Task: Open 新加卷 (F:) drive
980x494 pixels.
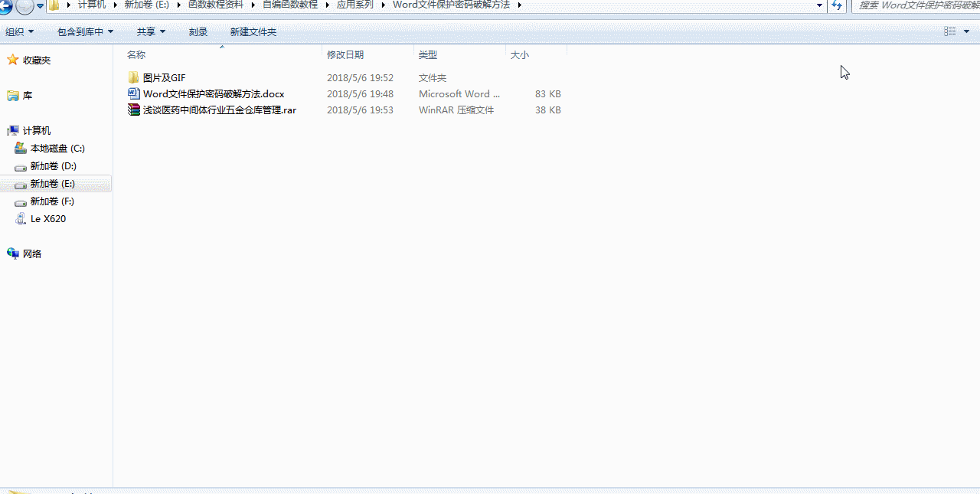Action: coord(52,201)
